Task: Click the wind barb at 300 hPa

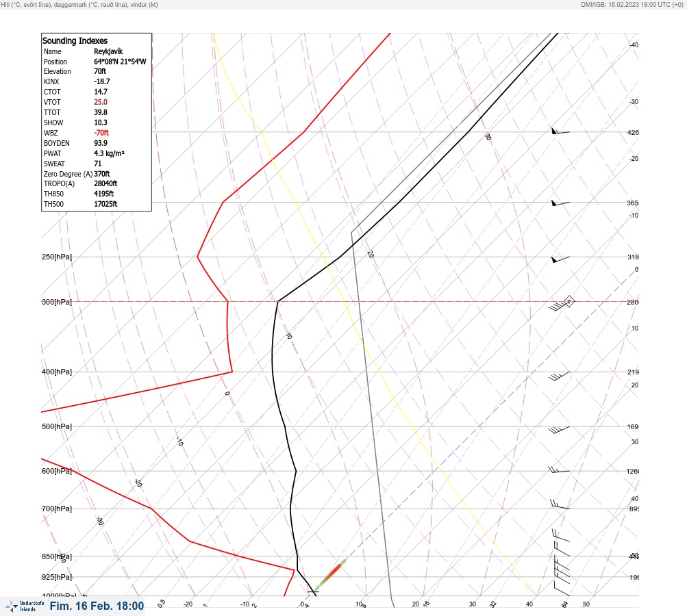Action: (562, 303)
